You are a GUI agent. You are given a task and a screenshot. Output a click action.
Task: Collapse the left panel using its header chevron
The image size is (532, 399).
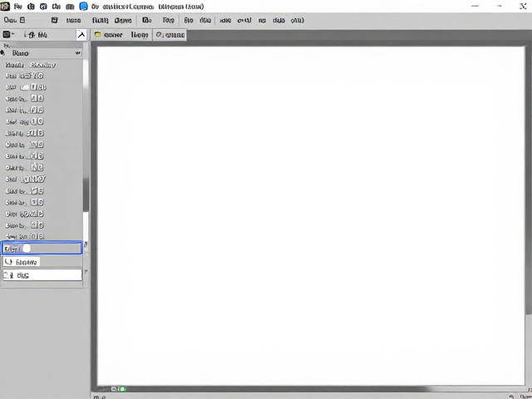78,53
